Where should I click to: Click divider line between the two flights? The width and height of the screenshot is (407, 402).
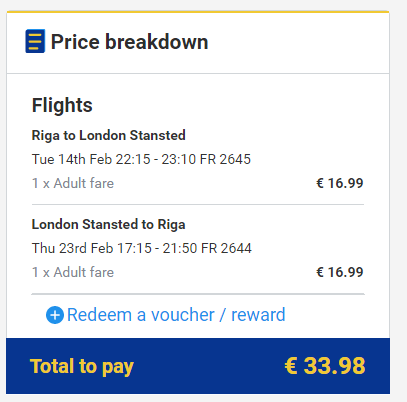pyautogui.click(x=198, y=204)
